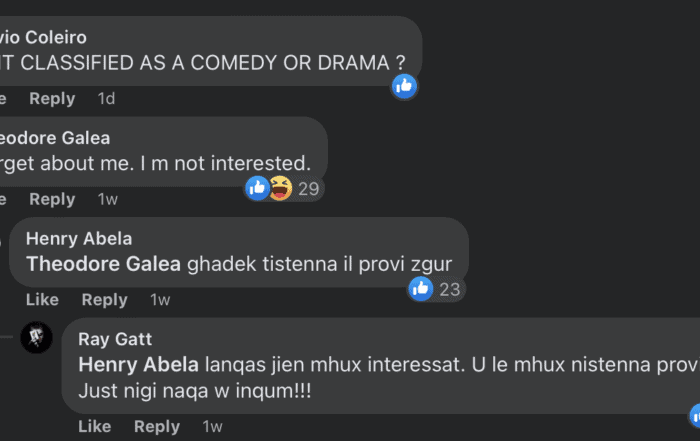
Task: Reply to Theodore Galea's comment
Action: click(52, 199)
